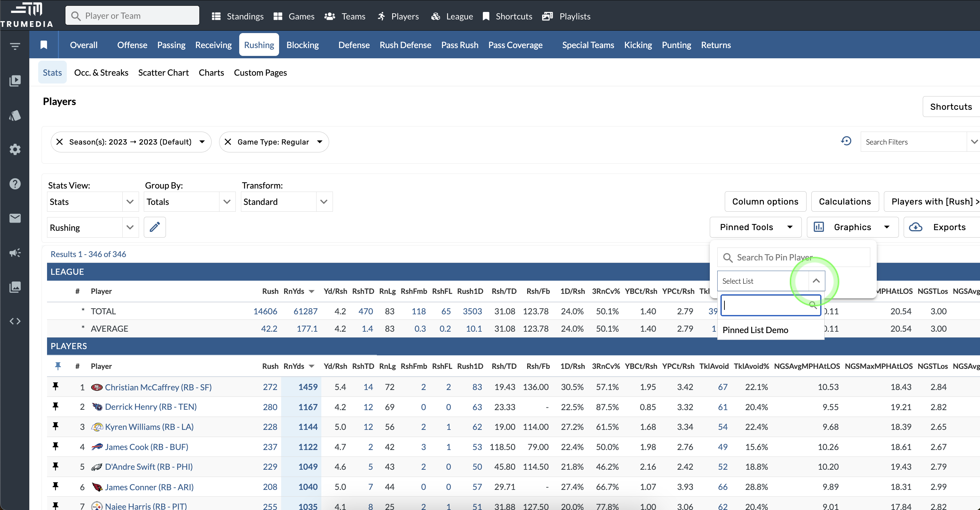This screenshot has width=980, height=510.
Task: Open James Cook player link
Action: point(147,447)
